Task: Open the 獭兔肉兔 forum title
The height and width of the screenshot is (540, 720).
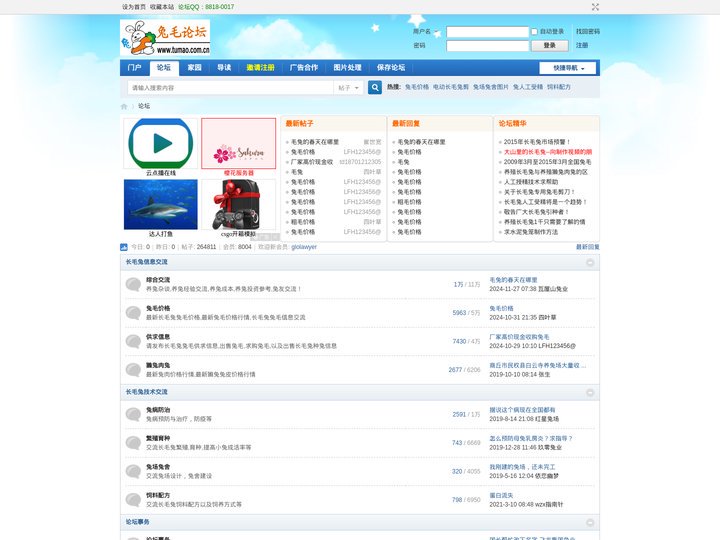Action: coord(158,365)
